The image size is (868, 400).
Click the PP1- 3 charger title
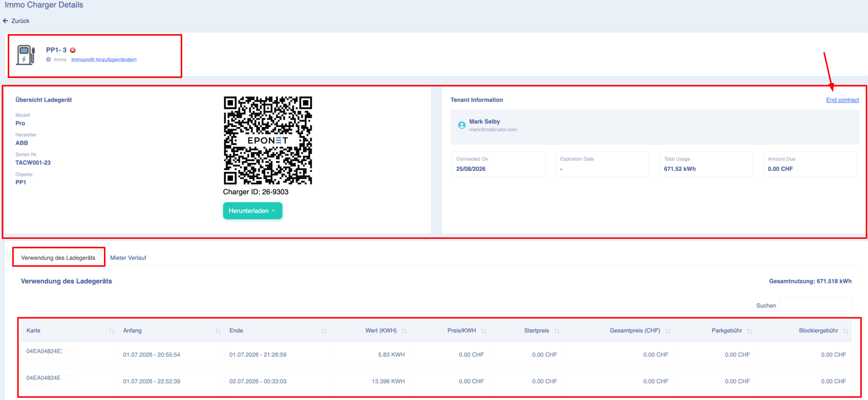click(56, 50)
